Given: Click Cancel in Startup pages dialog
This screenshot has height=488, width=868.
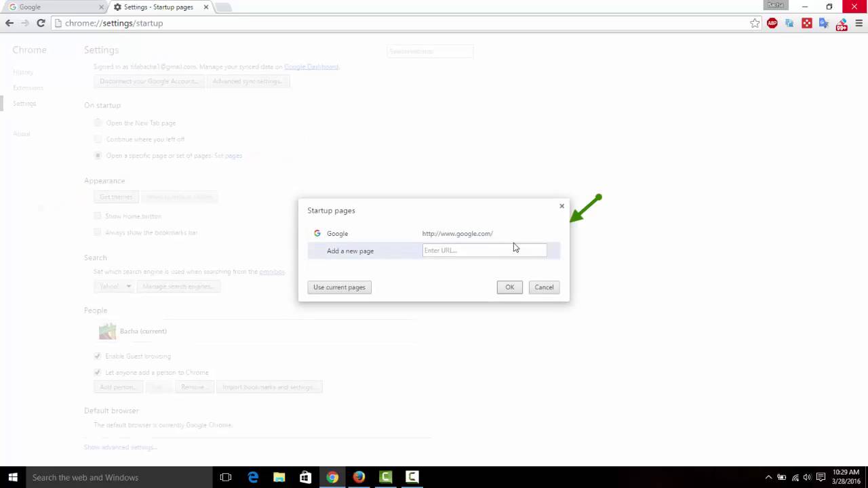Looking at the screenshot, I should (x=544, y=287).
